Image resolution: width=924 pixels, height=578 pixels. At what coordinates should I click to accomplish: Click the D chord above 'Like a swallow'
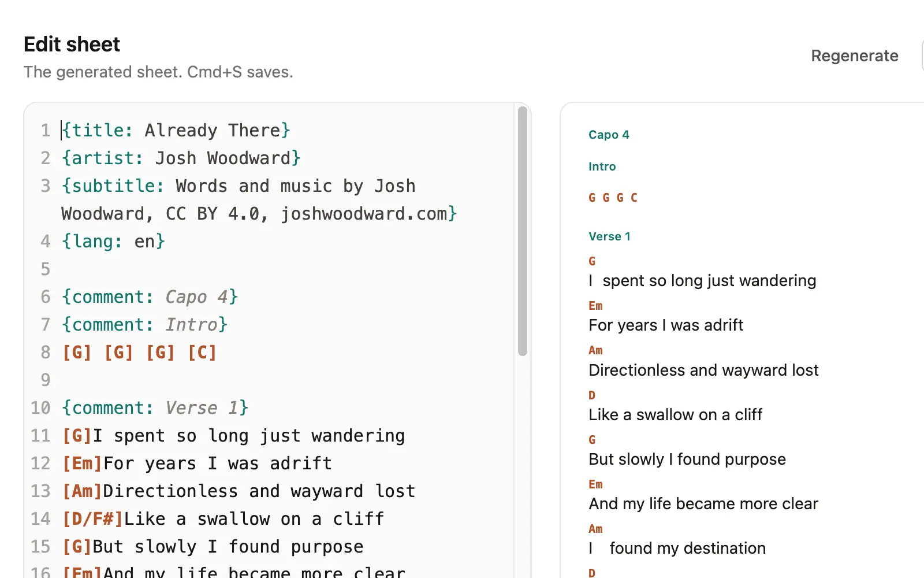pyautogui.click(x=592, y=395)
